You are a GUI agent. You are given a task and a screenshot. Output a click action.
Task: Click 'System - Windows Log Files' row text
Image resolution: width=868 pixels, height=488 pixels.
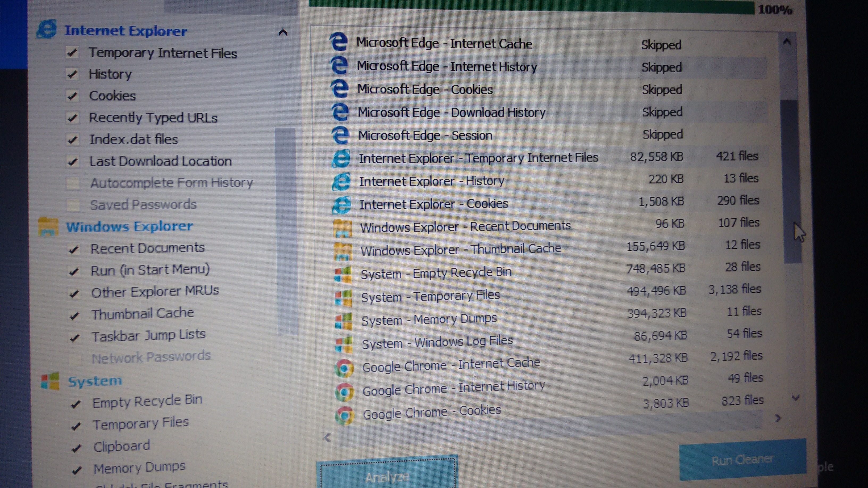pos(437,343)
